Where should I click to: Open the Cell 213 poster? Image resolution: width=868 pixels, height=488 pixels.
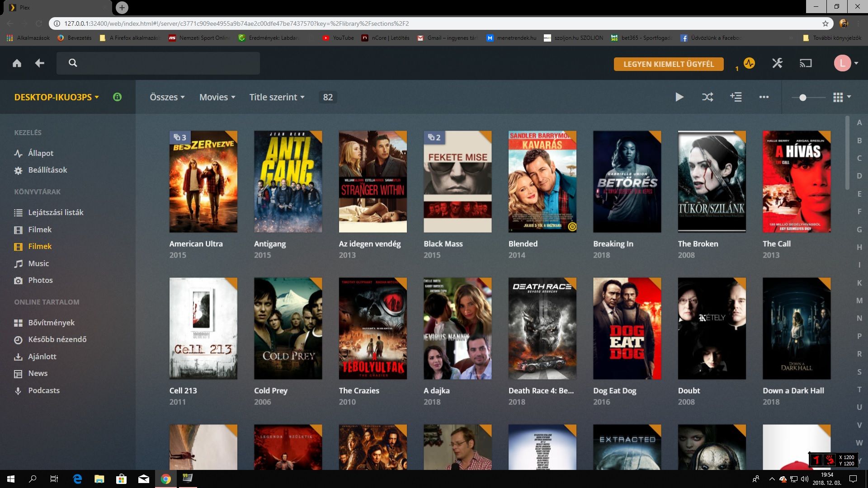[x=203, y=328]
